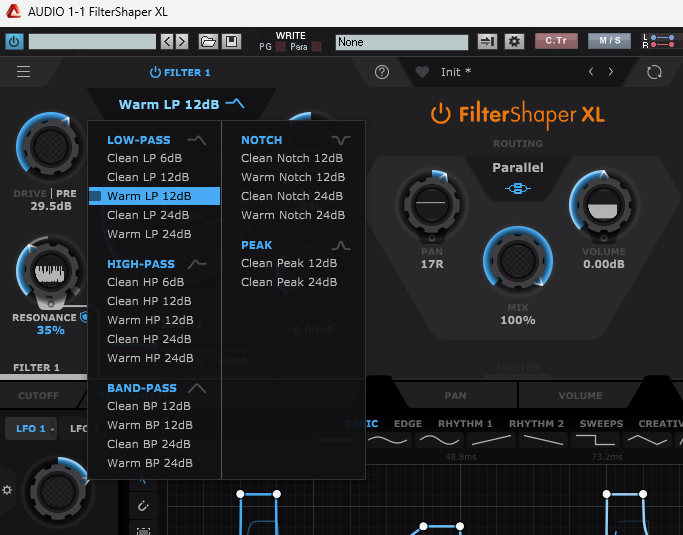Select Clean Peak 12dB filter
This screenshot has width=683, height=535.
click(289, 264)
